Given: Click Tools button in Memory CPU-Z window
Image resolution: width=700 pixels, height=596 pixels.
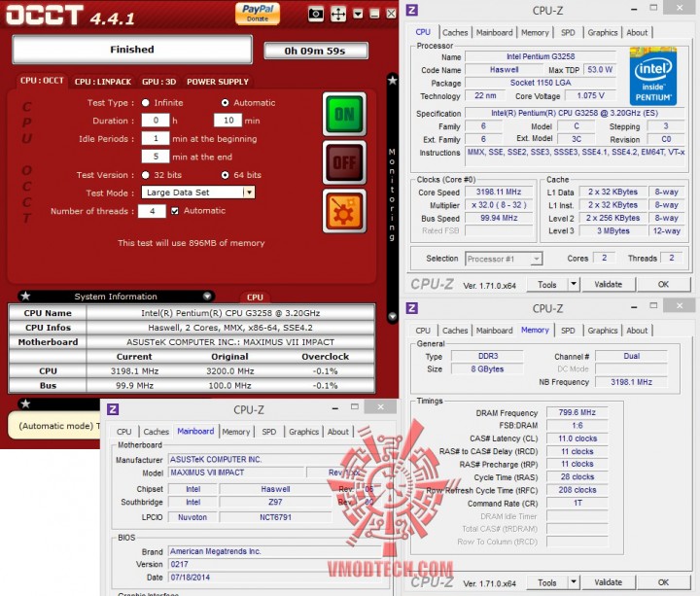Looking at the screenshot, I should (x=546, y=582).
